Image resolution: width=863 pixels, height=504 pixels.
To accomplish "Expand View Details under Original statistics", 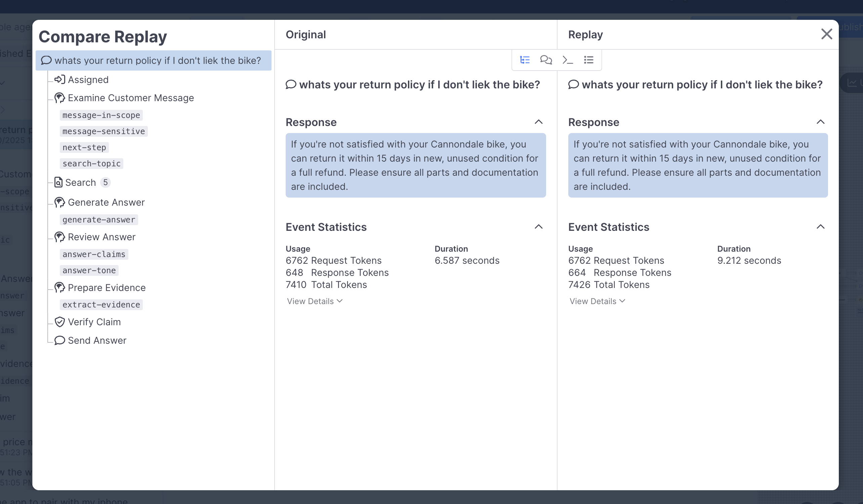I will [314, 301].
